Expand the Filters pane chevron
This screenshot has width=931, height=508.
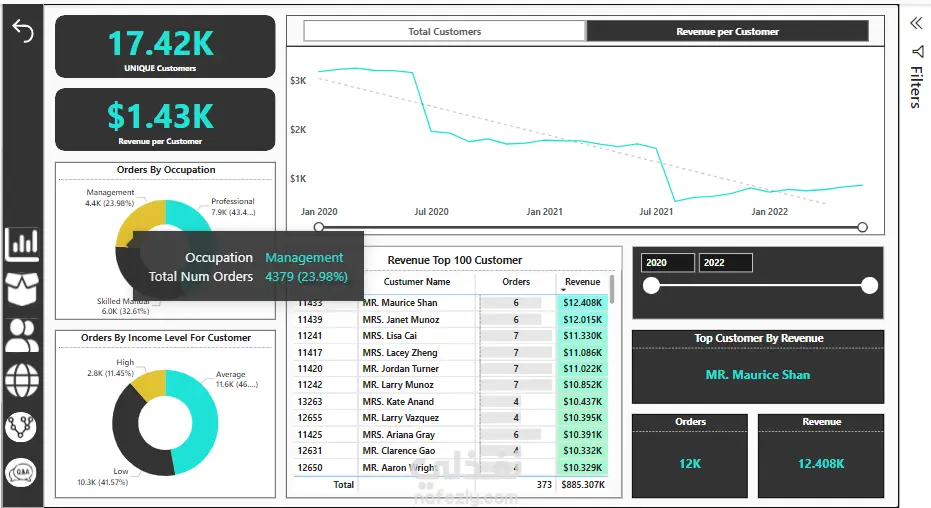pos(916,23)
